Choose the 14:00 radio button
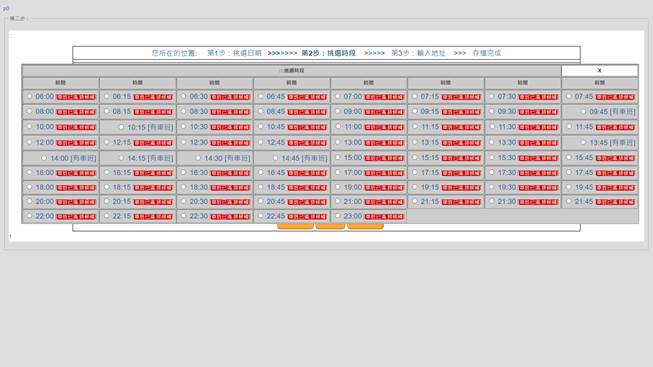This screenshot has width=653, height=367. click(44, 158)
